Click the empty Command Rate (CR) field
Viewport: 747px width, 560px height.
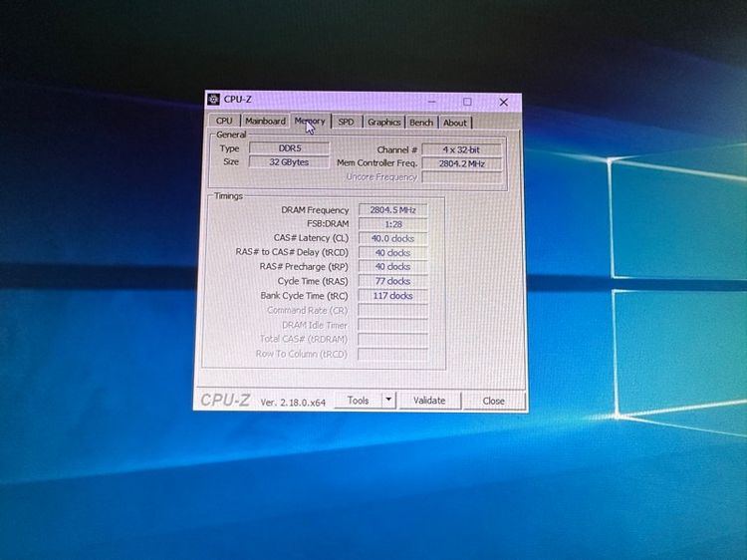coord(393,311)
